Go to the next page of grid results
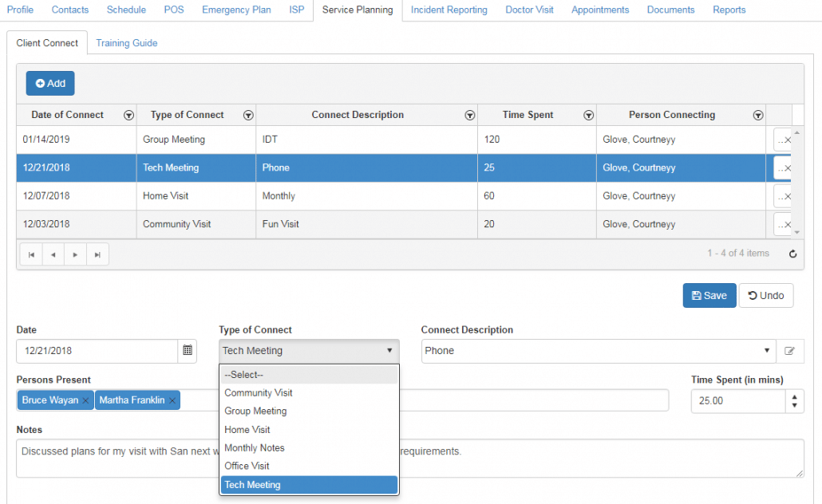Screen dimensions: 822x504 pyautogui.click(x=76, y=254)
